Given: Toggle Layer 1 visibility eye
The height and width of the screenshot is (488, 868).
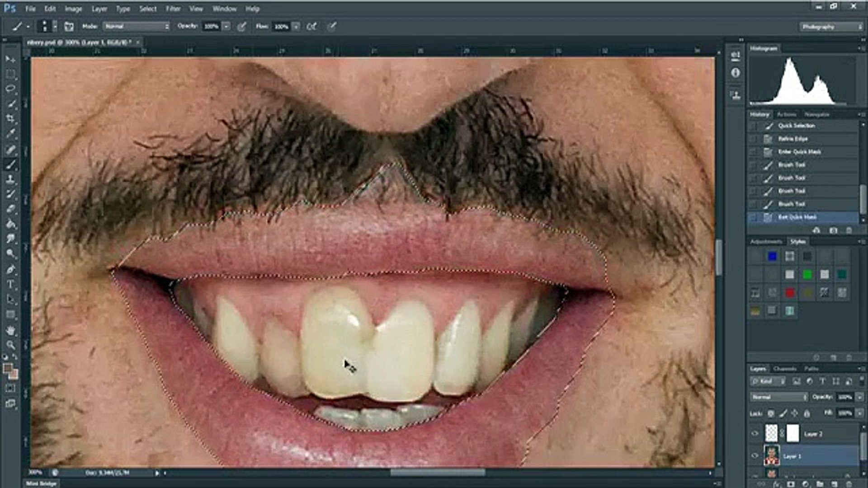Looking at the screenshot, I should point(755,456).
